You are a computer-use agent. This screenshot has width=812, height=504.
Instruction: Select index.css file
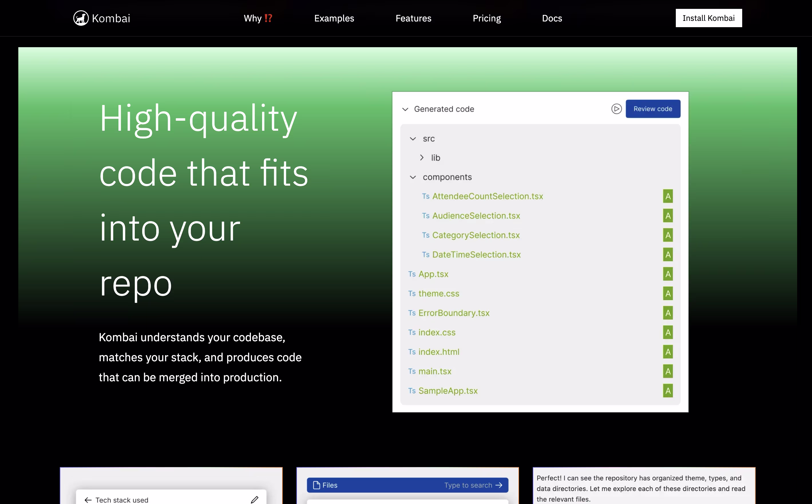point(437,332)
